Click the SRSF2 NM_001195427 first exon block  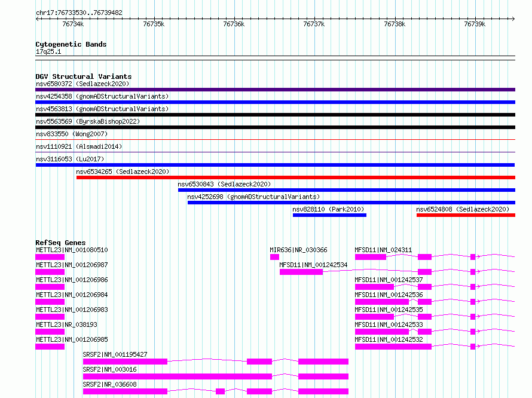(x=125, y=362)
